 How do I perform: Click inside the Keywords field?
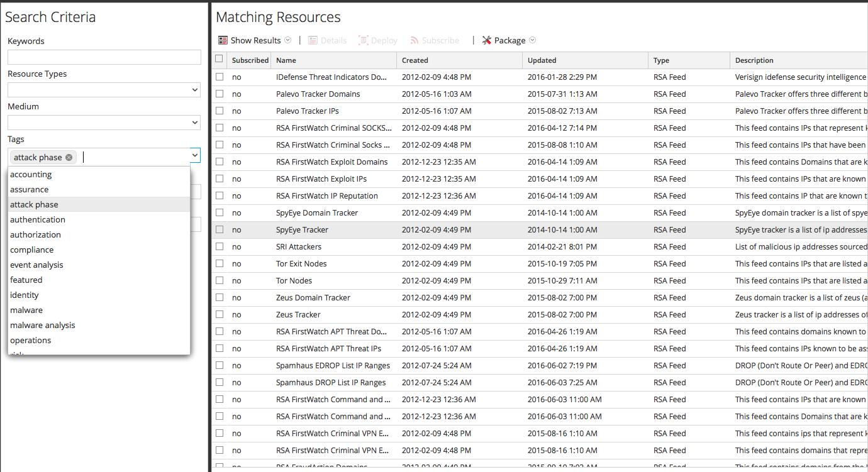click(x=104, y=57)
